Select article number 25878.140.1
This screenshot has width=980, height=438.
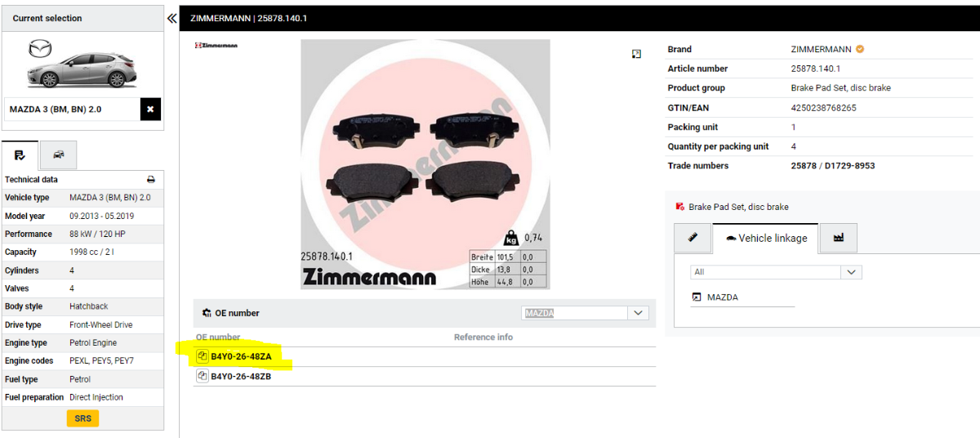(x=815, y=69)
